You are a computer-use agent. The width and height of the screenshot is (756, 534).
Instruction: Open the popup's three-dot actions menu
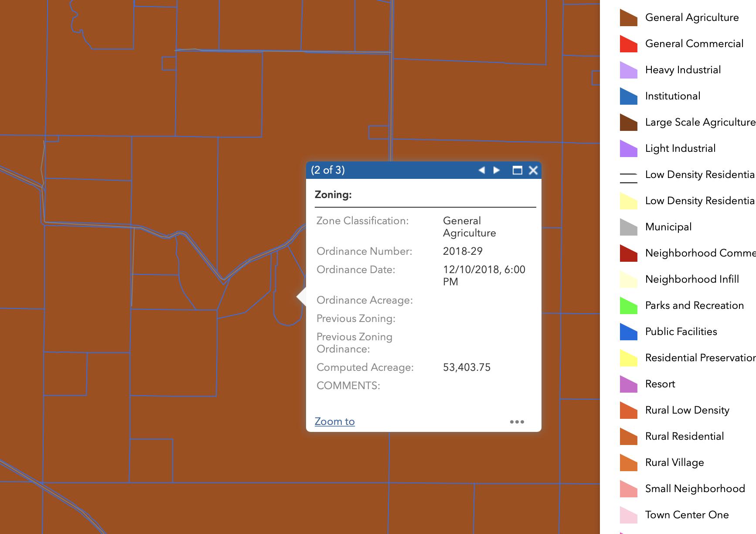[517, 422]
